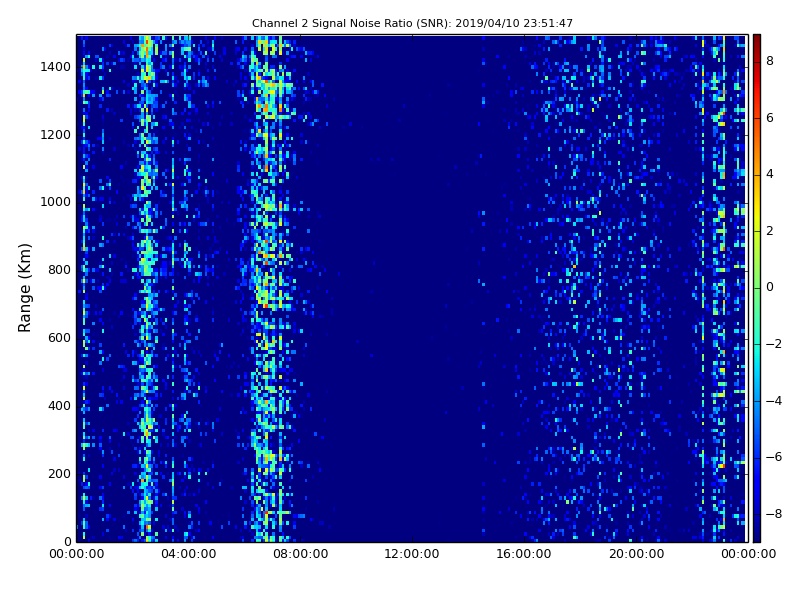Screen dimensions: 800x600
Task: Click the 1400 range tick label
Action: 56,67
